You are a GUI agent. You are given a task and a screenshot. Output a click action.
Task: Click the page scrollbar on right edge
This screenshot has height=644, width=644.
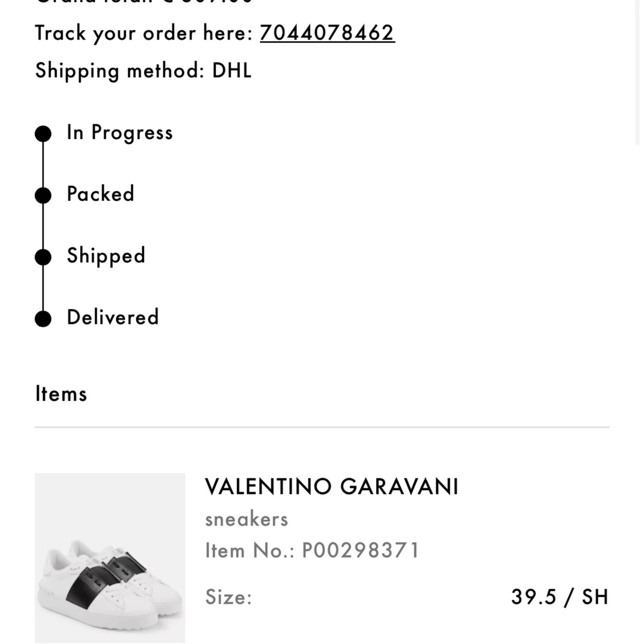click(637, 72)
